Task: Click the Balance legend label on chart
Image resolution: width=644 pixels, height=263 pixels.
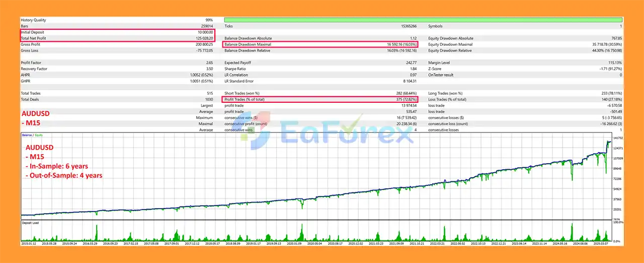Action: click(x=27, y=136)
